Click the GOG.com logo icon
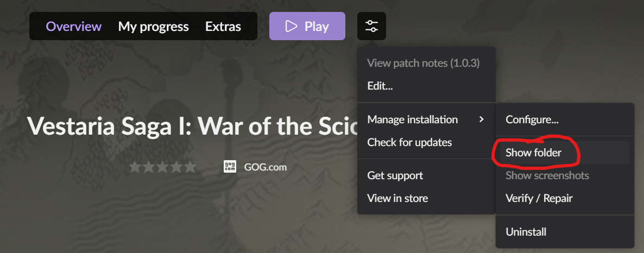644x253 pixels. coord(230,167)
